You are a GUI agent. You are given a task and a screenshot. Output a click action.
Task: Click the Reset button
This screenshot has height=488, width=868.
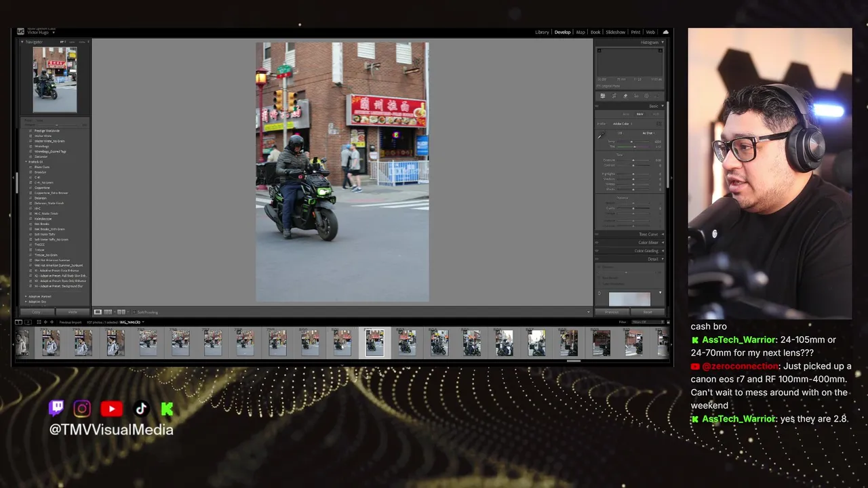[x=647, y=312]
